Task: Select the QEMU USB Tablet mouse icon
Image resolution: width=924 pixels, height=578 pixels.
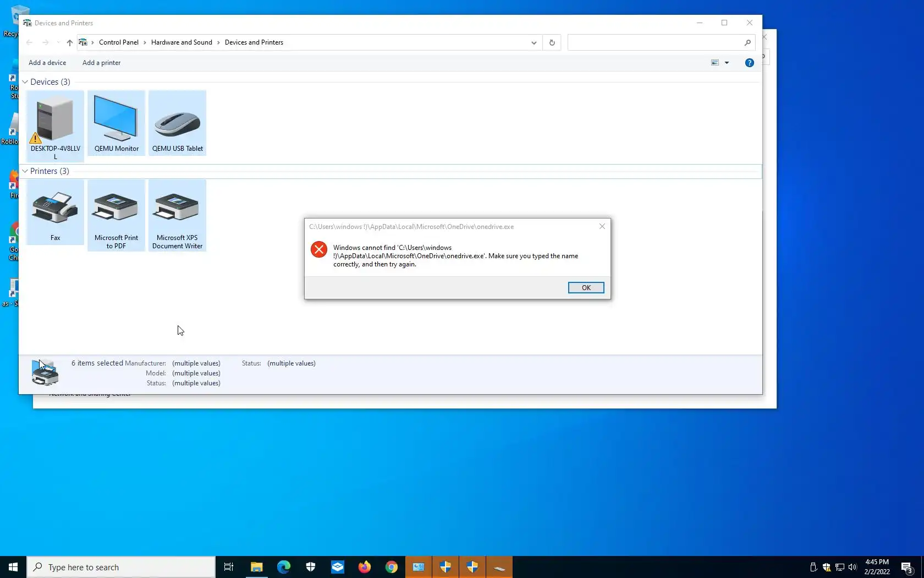Action: coord(177,123)
